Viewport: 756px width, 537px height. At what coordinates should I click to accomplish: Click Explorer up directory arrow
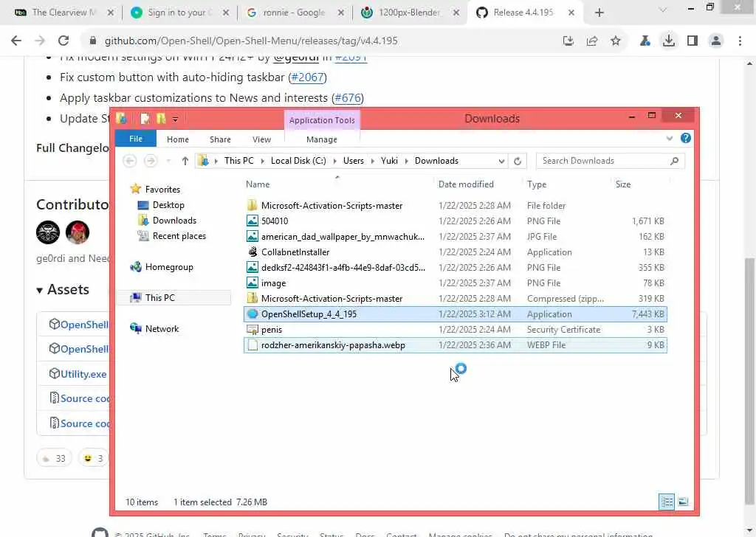[x=185, y=161]
